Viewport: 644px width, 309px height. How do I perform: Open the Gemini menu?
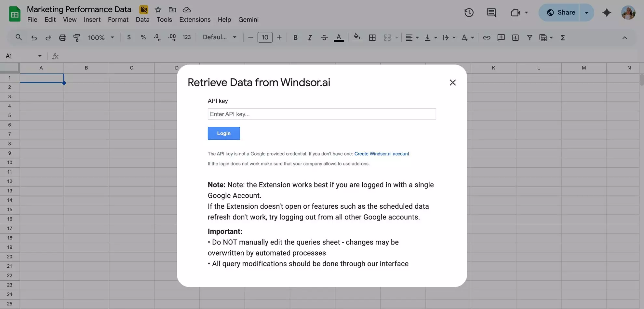[x=248, y=20]
